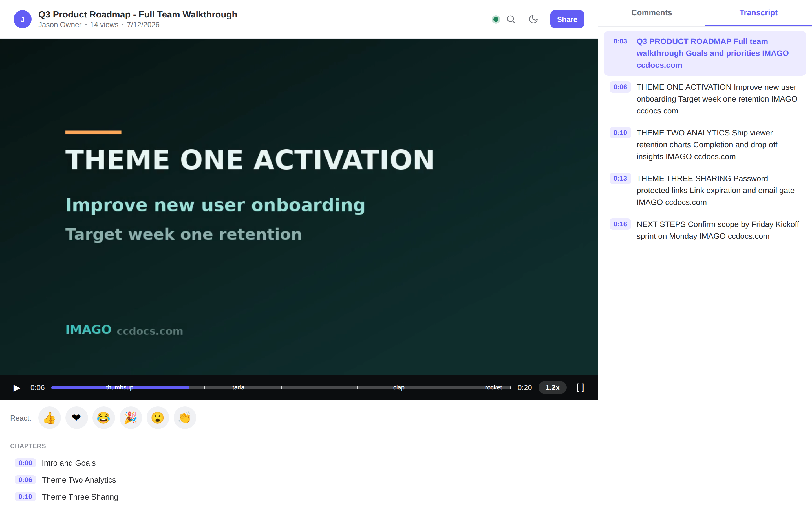Select the THEME ONE ACTIVATION transcript line
812x508 pixels.
[x=705, y=99]
